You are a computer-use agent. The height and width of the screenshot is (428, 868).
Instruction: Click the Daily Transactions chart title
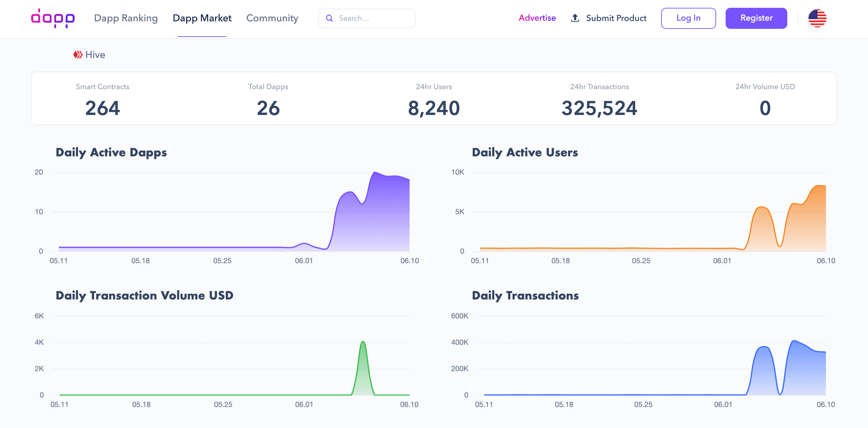(x=525, y=296)
